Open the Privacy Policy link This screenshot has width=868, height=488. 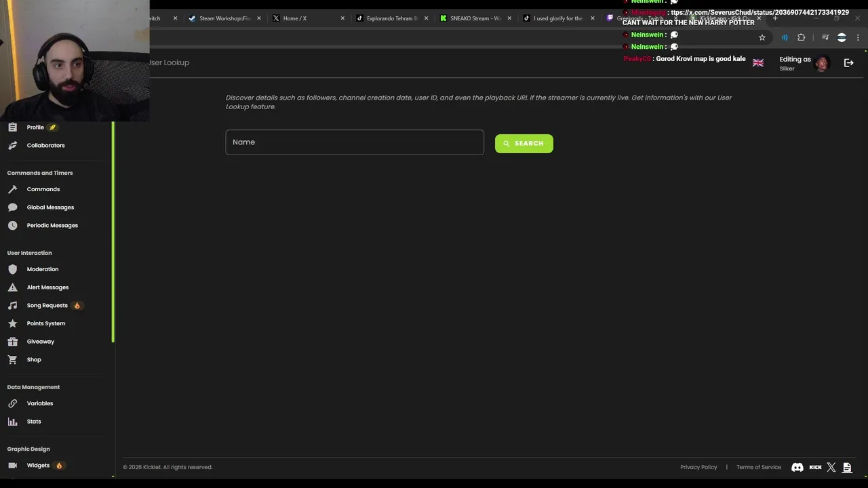pos(698,467)
